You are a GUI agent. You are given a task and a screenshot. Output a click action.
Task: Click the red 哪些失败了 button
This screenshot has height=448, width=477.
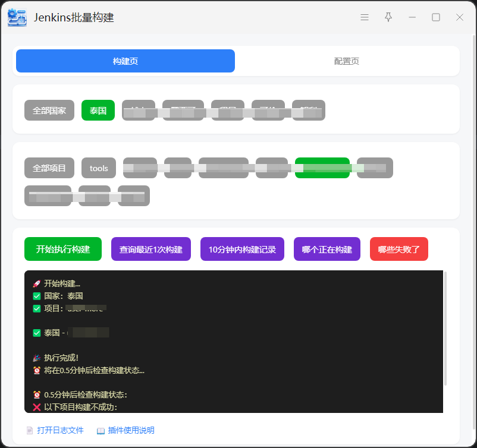coord(399,249)
